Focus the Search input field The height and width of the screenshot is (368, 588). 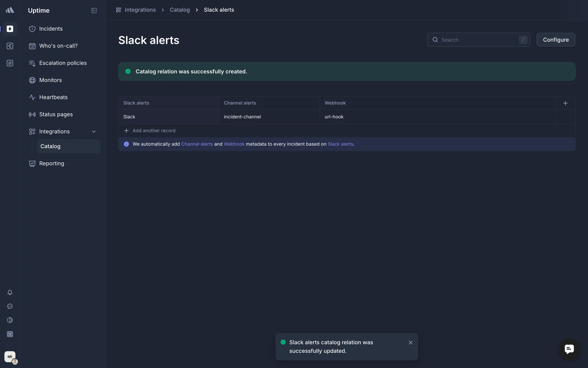[478, 40]
